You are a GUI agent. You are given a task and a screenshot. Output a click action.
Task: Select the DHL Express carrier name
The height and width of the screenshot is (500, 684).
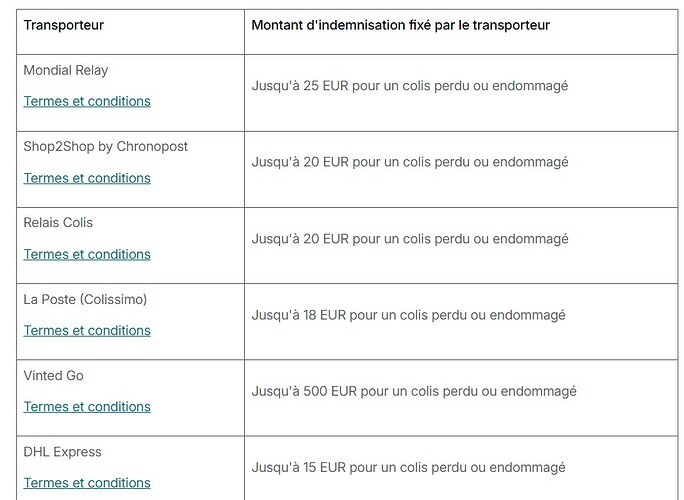(x=62, y=452)
